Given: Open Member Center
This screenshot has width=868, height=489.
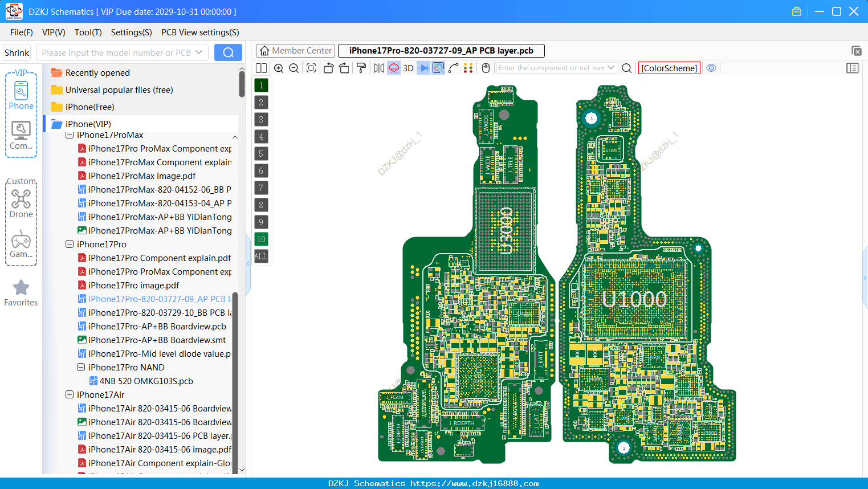Looking at the screenshot, I should (x=295, y=51).
